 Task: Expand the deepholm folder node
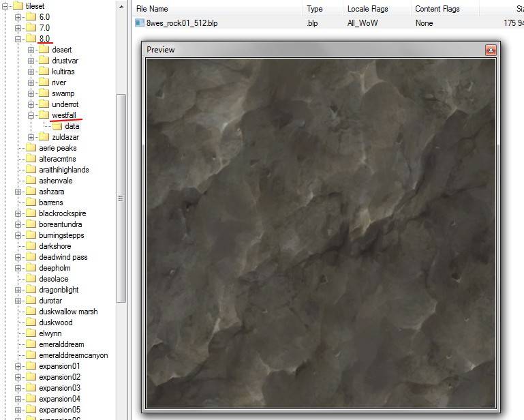click(x=18, y=268)
